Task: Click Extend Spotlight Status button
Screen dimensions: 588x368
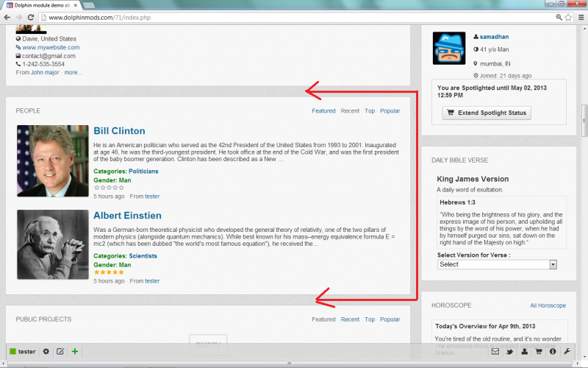Action: [487, 113]
